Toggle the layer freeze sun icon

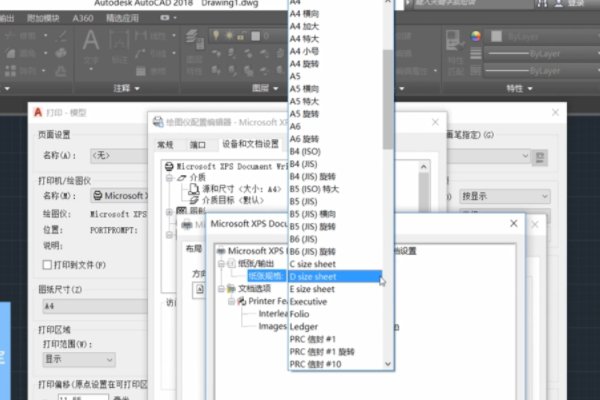coord(229,36)
